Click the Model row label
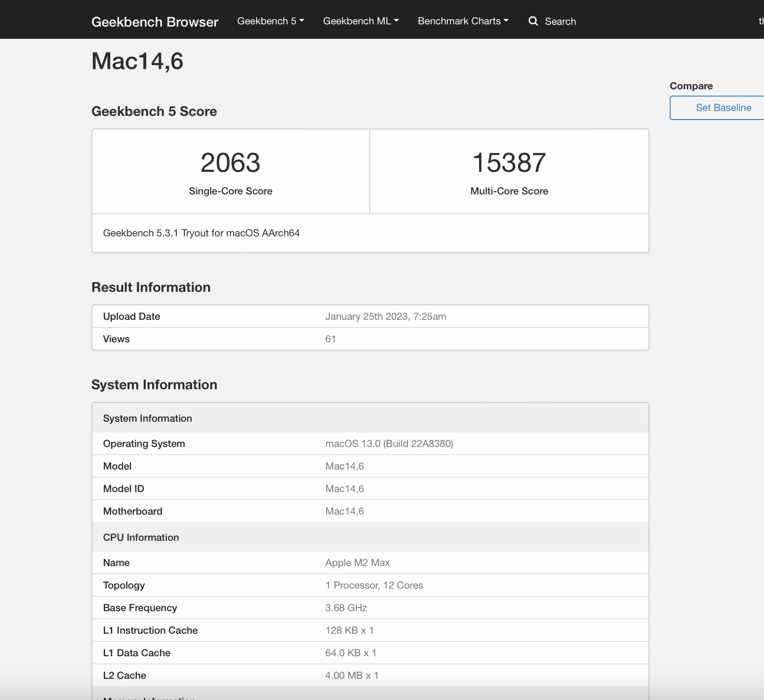The height and width of the screenshot is (700, 764). [x=117, y=466]
